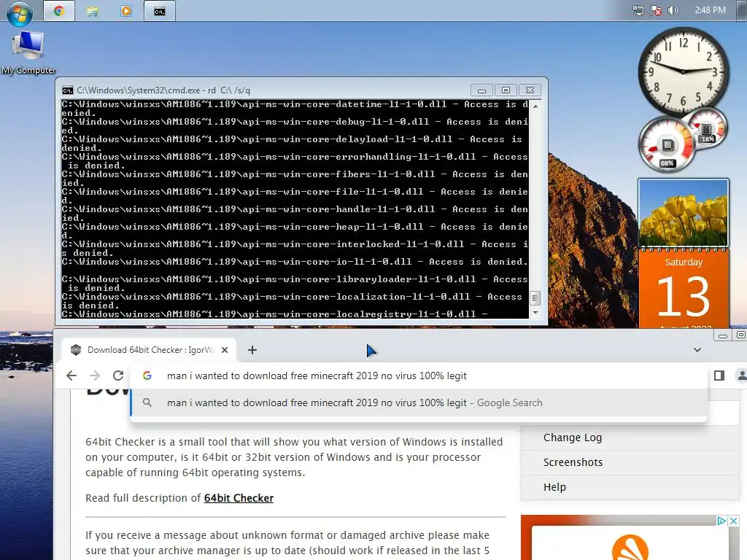
Task: Minimize the cmd.exe window
Action: [x=481, y=90]
